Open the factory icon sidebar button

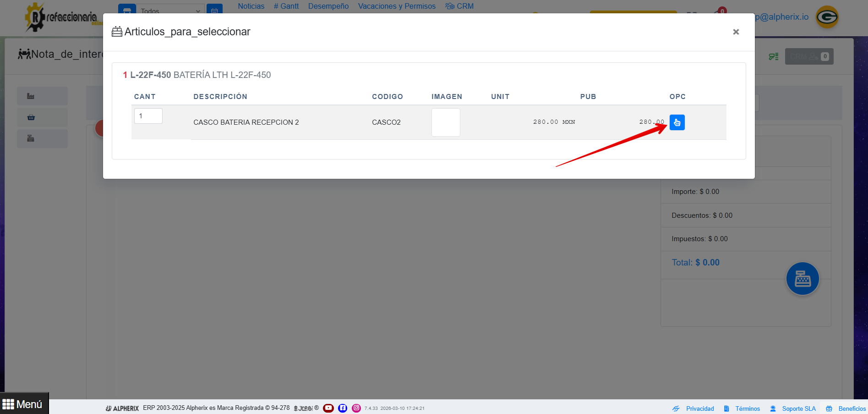(x=42, y=96)
